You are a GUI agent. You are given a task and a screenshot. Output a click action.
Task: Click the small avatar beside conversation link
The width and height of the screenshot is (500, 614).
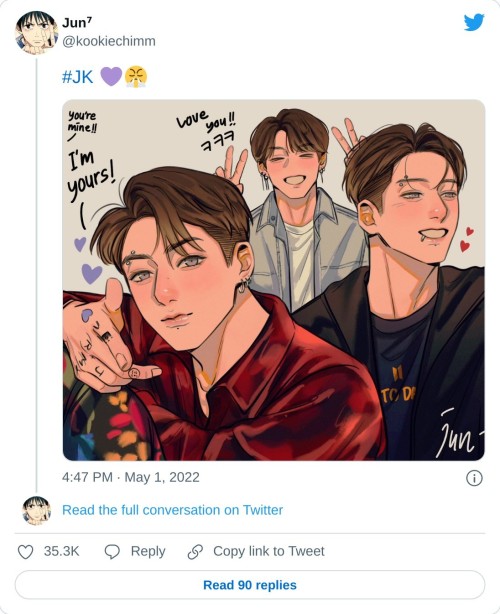[36, 510]
